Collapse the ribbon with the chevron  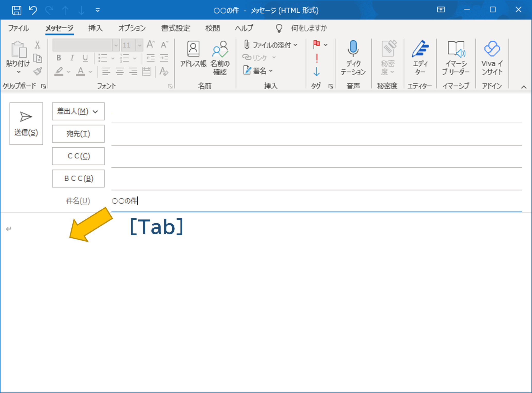pyautogui.click(x=524, y=87)
